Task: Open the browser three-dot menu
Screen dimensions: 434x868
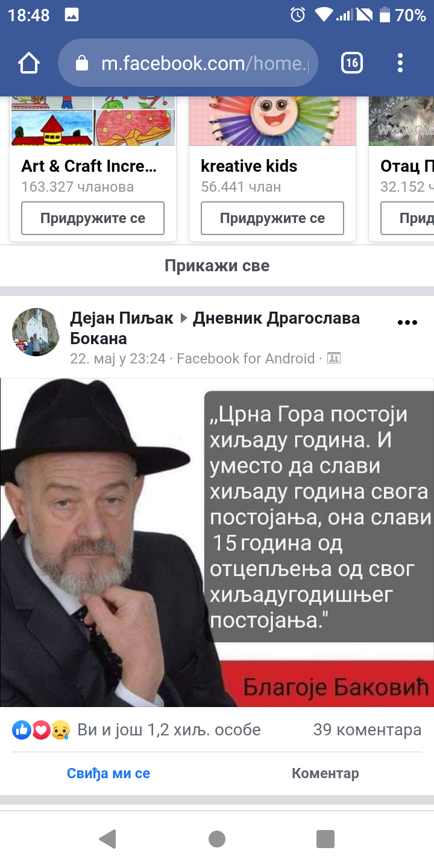Action: 400,63
